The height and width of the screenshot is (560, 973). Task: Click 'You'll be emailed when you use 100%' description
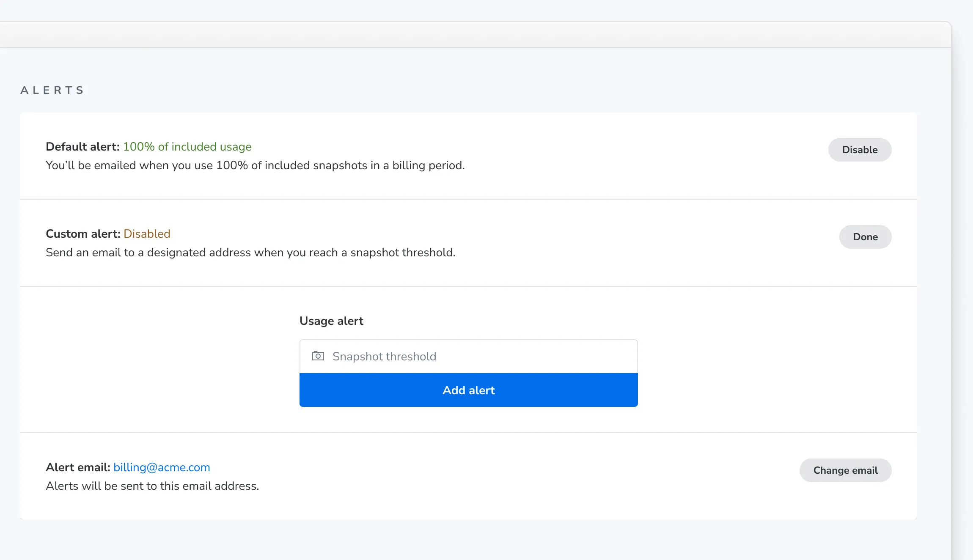coord(255,165)
